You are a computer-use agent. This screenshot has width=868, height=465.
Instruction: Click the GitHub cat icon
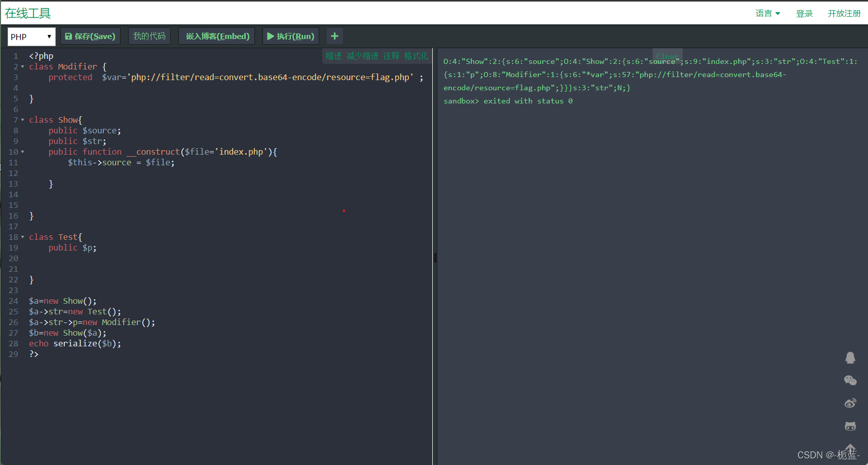pyautogui.click(x=850, y=426)
